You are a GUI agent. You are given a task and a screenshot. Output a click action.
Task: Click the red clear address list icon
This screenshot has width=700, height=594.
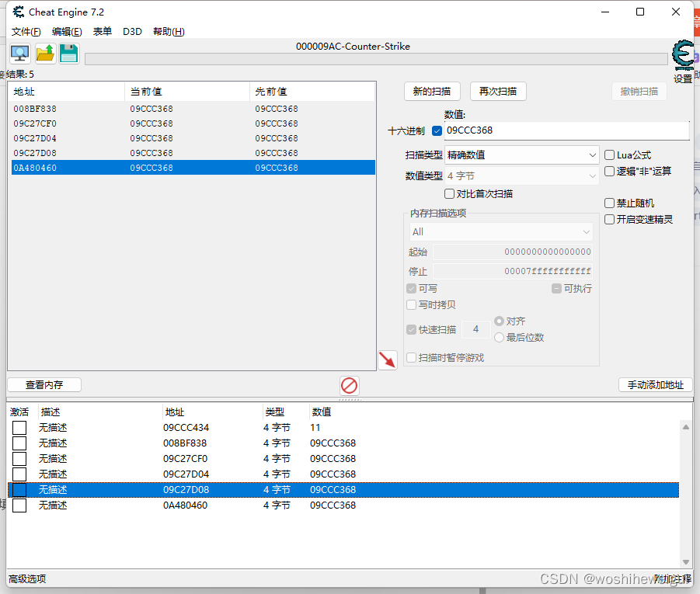pos(349,386)
